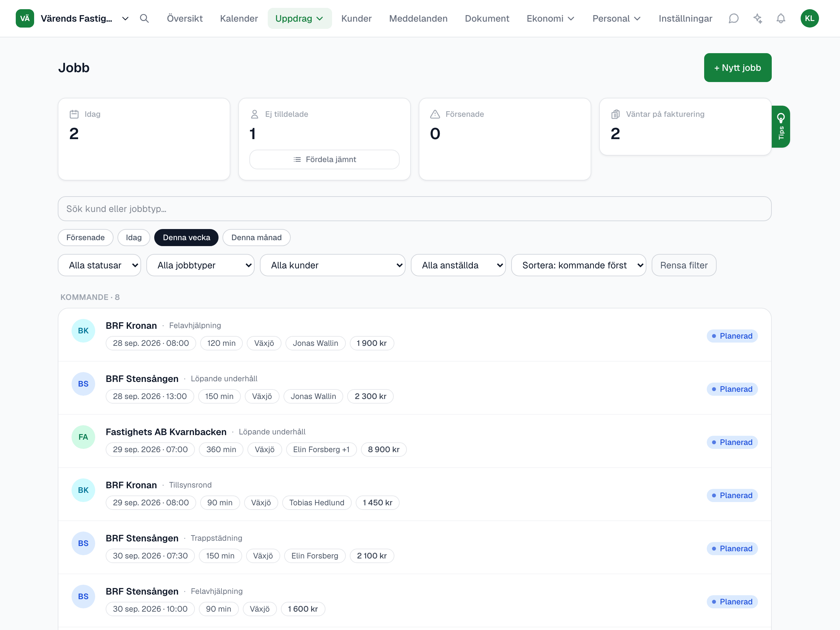Open Kalender from top navigation
This screenshot has width=840, height=630.
(239, 18)
